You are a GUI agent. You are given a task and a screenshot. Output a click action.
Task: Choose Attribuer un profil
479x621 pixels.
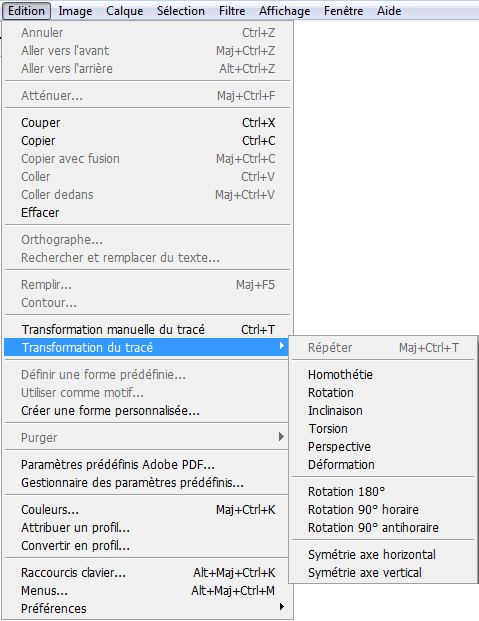[x=147, y=528]
